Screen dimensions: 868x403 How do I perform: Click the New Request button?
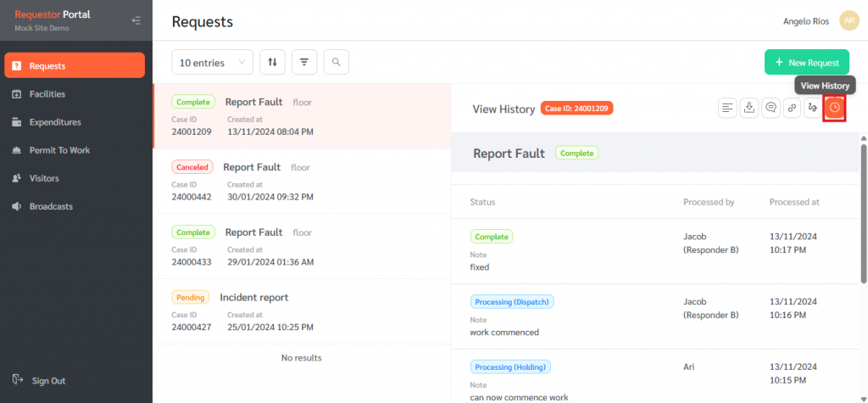[806, 62]
